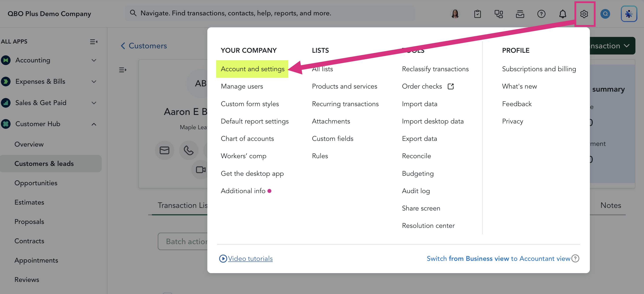
Task: Click the Customer Hub app icon
Action: tap(6, 124)
